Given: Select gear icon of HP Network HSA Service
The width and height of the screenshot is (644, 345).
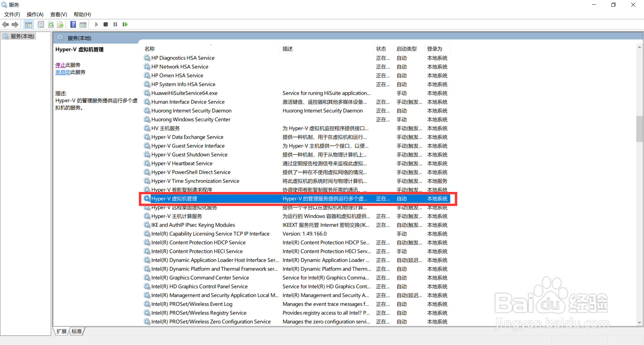Looking at the screenshot, I should pyautogui.click(x=147, y=67).
